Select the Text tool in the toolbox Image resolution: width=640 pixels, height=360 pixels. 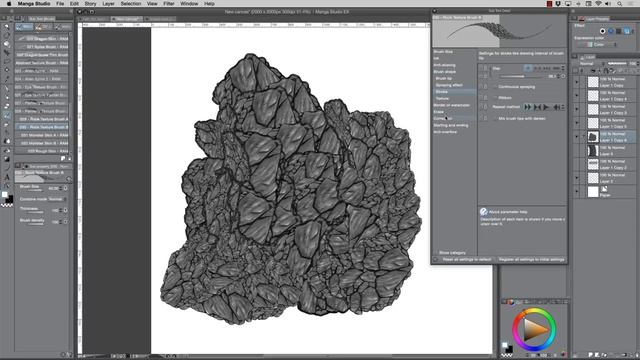coord(7,177)
